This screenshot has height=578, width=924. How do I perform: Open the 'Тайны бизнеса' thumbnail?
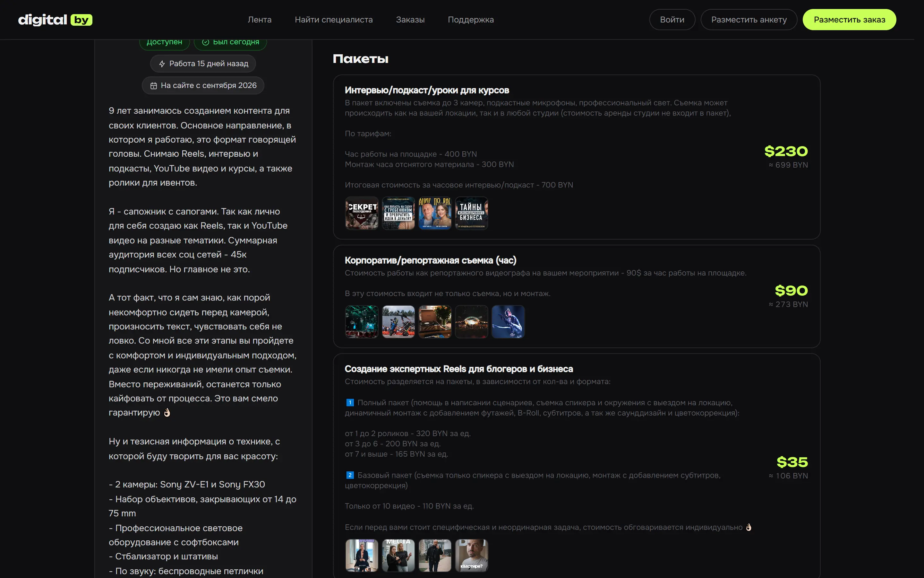point(472,213)
